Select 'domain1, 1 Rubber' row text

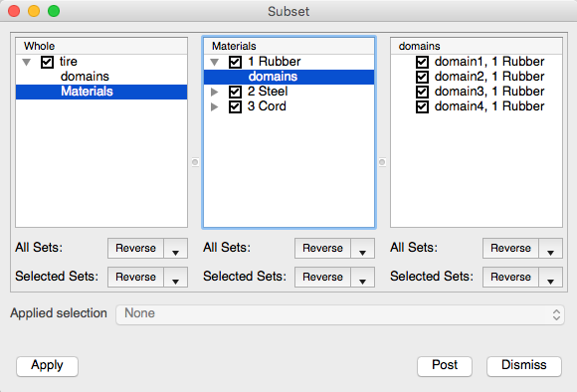pos(489,62)
